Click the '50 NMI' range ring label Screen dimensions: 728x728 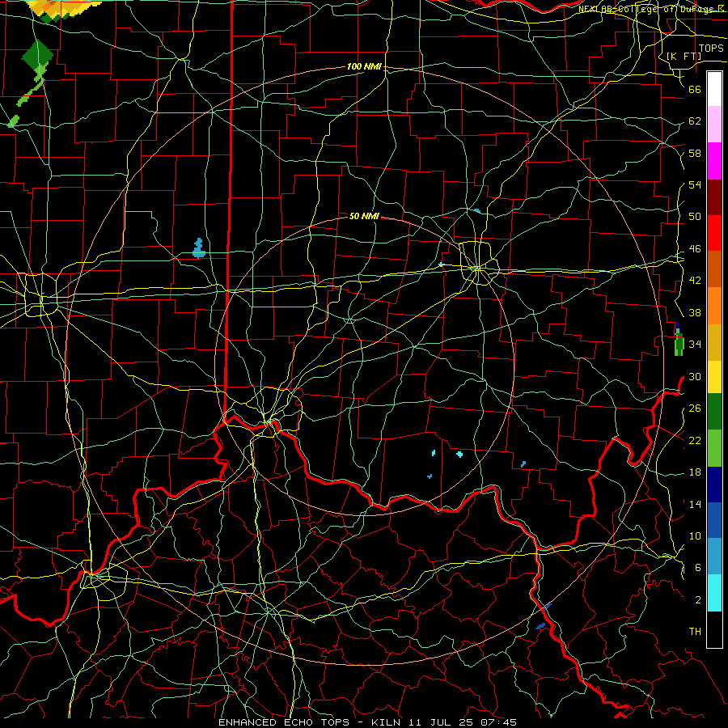(x=364, y=216)
